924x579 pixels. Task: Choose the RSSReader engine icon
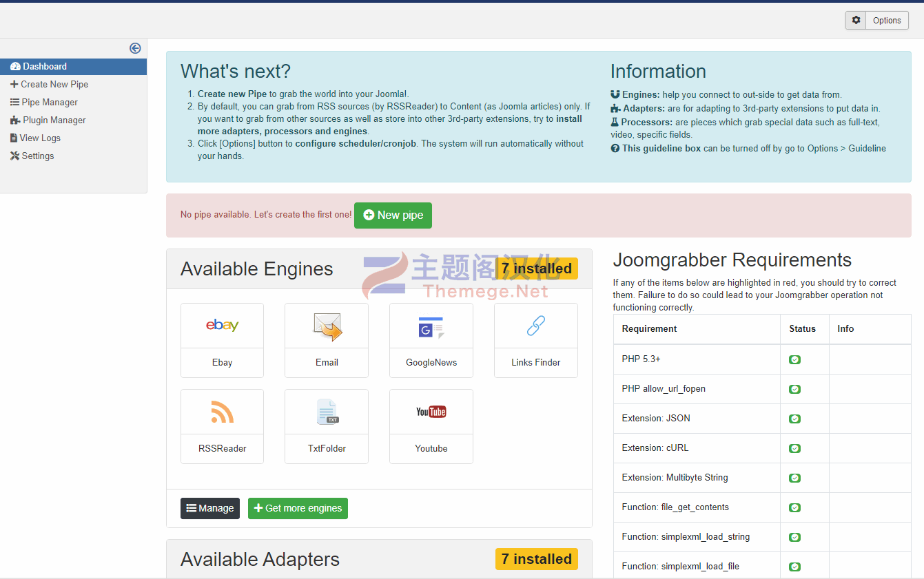(222, 412)
